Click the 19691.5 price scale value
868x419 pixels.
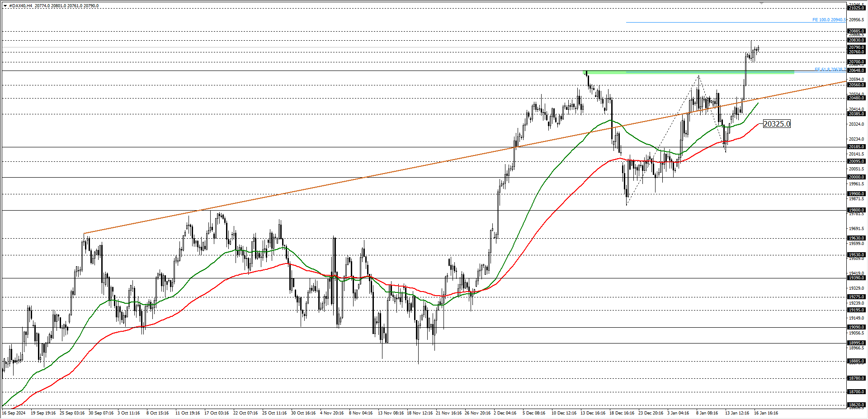click(x=856, y=229)
